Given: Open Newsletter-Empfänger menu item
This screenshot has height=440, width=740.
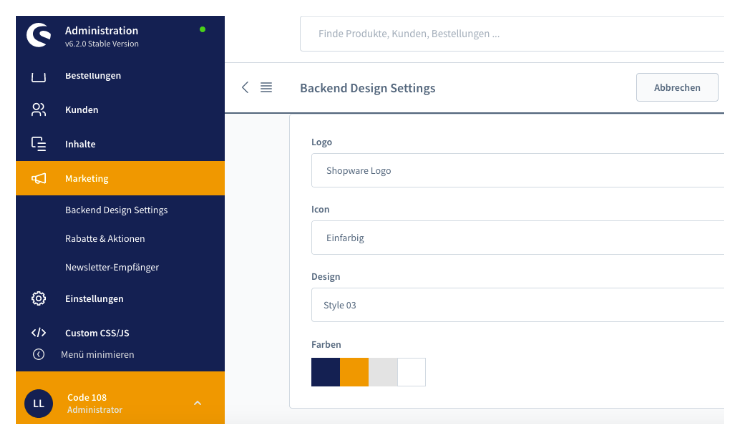Looking at the screenshot, I should tap(112, 267).
